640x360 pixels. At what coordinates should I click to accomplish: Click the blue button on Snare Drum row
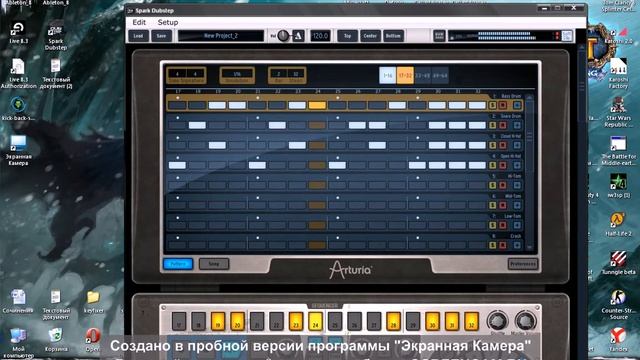[x=517, y=125]
